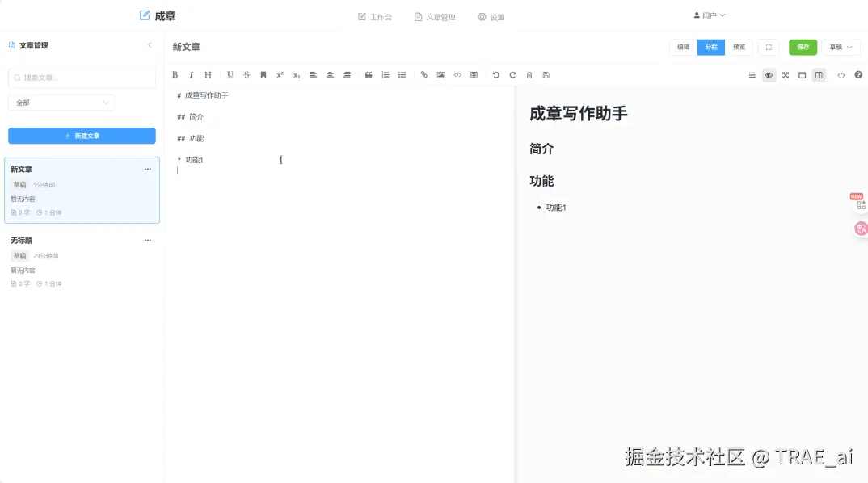Insert a table
This screenshot has height=483, width=868.
click(474, 74)
